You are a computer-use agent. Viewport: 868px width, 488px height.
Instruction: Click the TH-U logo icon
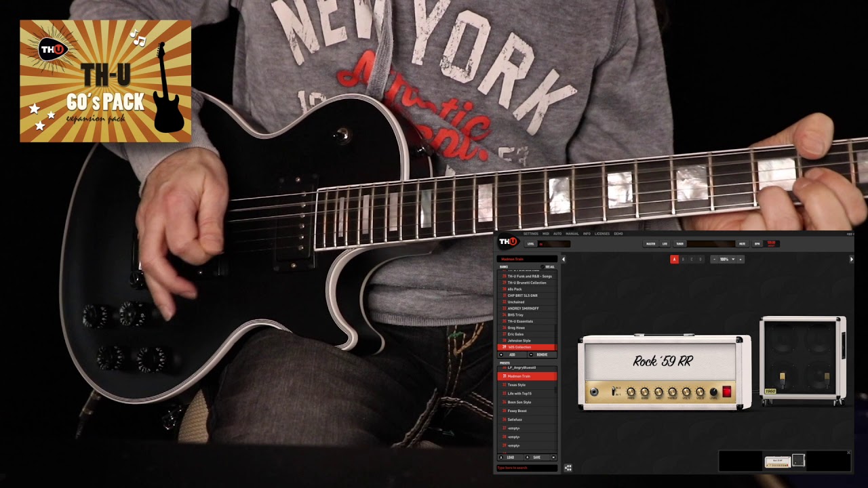tap(508, 241)
